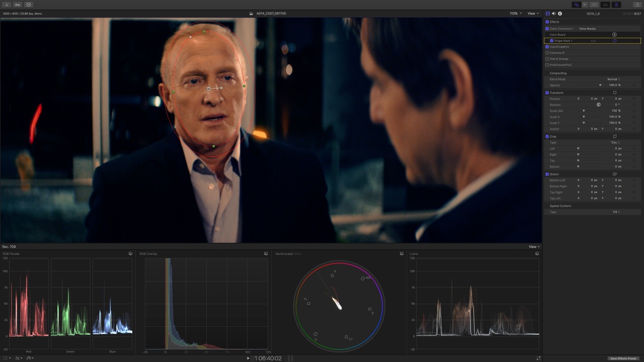Click the Crop Bottom value field
Image resolution: width=644 pixels, height=362 pixels.
point(617,166)
